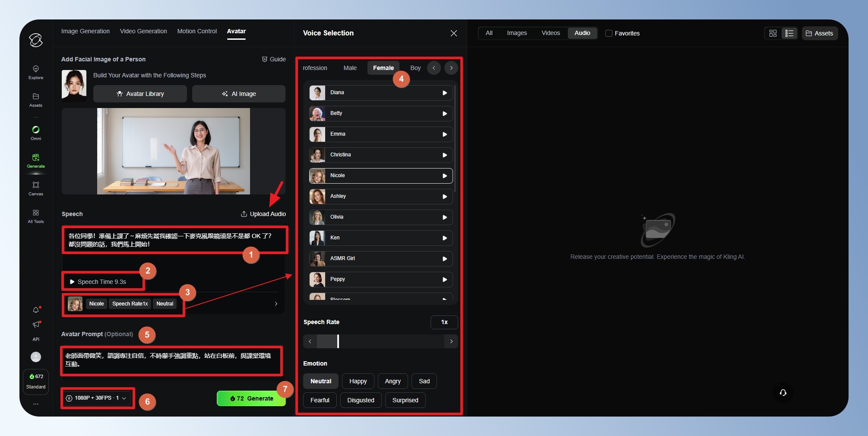Open the Avatar Library
This screenshot has height=436, width=868.
tap(140, 94)
